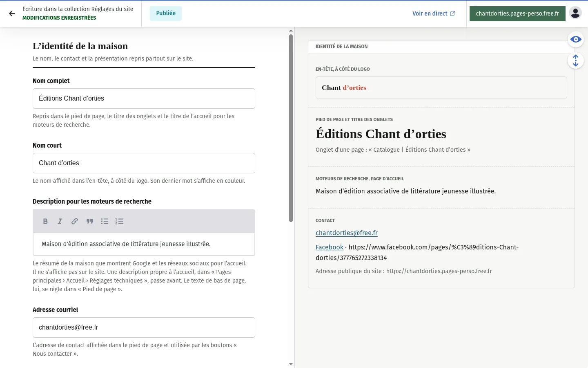Apply italic formatting in description editor

60,221
